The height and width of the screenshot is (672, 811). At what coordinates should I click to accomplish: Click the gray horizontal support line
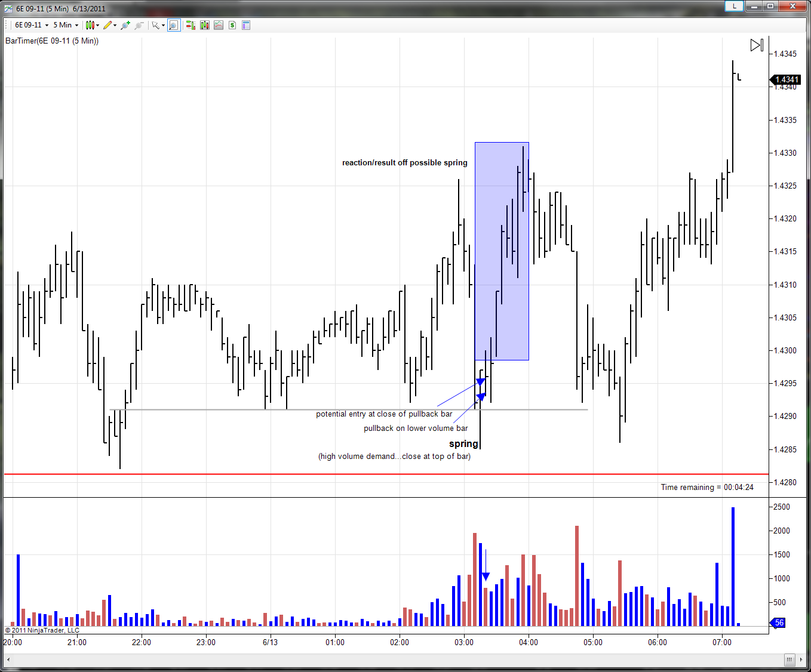[349, 409]
